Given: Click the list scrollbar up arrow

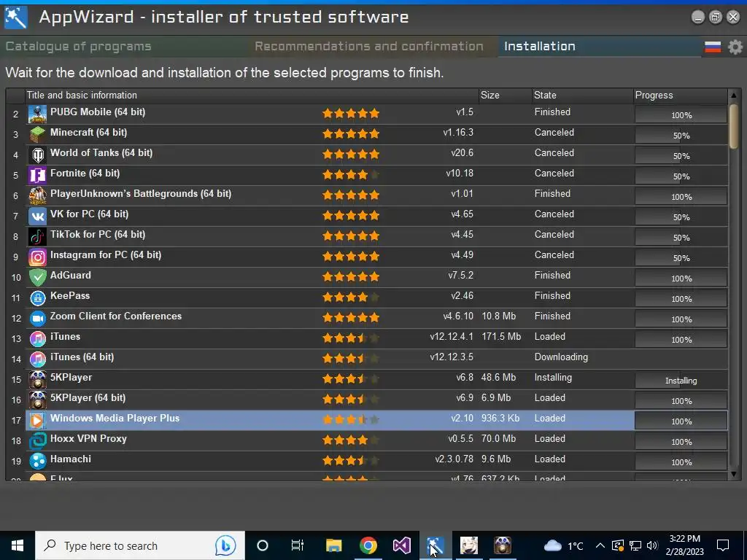Looking at the screenshot, I should pos(734,96).
